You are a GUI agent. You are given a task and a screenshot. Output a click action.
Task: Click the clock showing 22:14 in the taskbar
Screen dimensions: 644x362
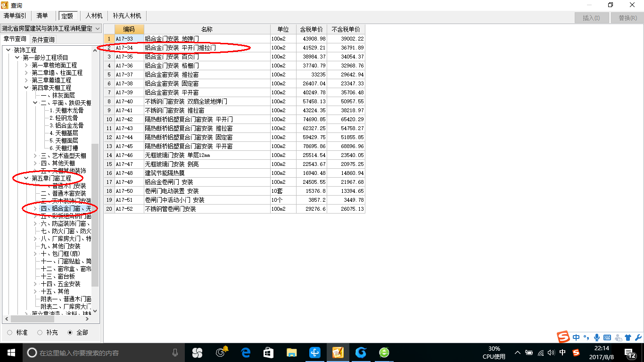point(602,353)
